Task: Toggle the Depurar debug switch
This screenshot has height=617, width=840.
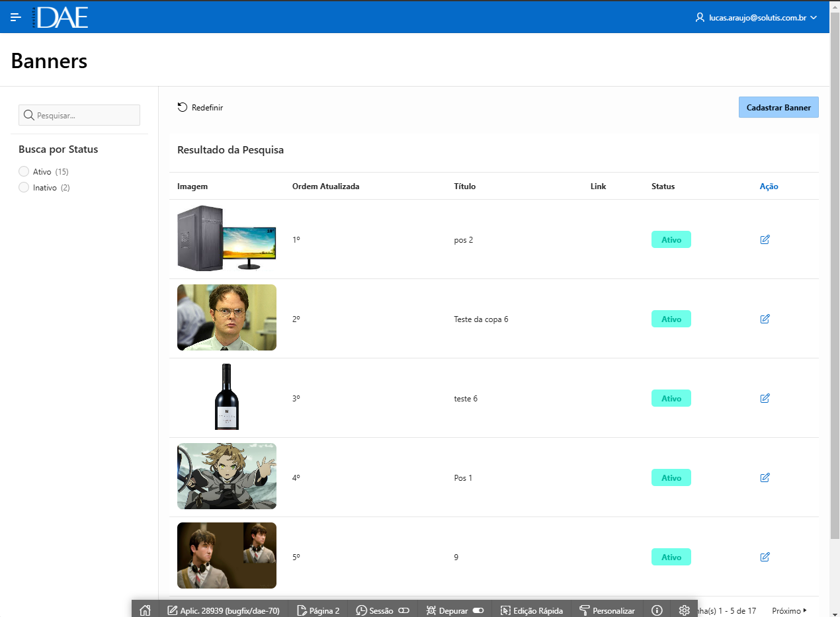Action: pos(478,610)
